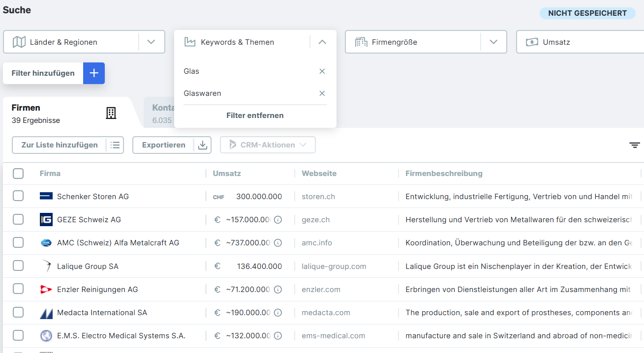Image resolution: width=644 pixels, height=353 pixels.
Task: Show revenue info for Medacta International SA
Action: [x=277, y=313]
